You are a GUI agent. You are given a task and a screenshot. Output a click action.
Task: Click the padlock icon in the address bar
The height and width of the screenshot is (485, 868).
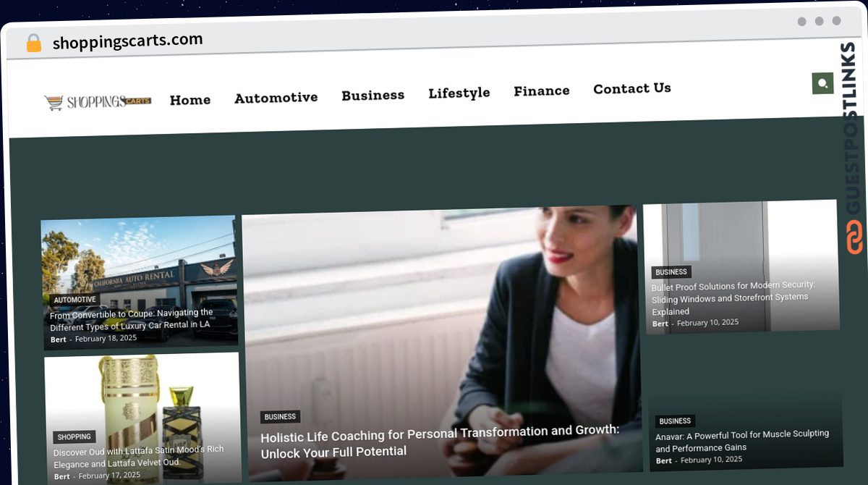coord(34,43)
